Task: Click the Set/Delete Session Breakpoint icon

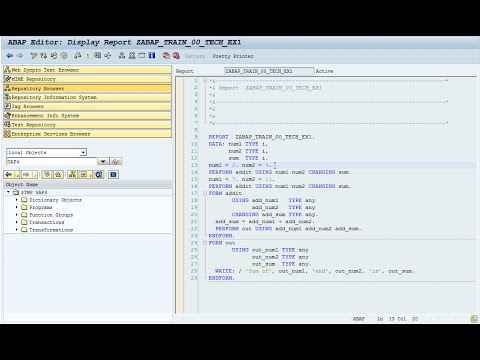Action: pos(166,56)
